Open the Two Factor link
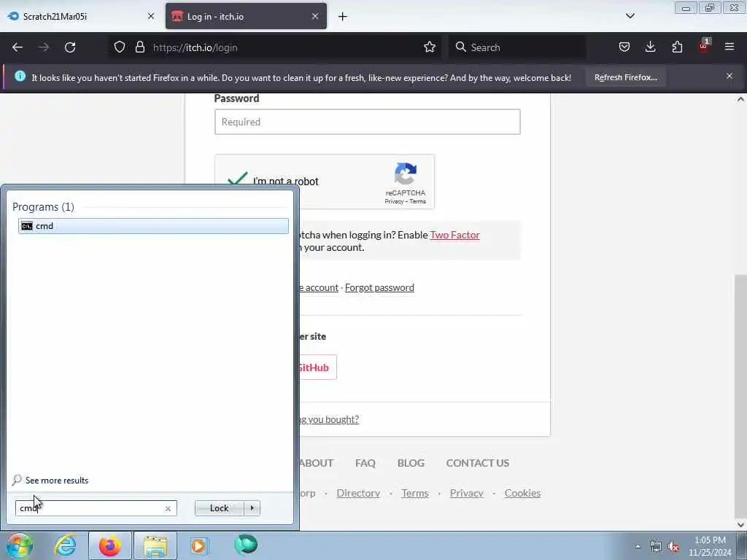 click(x=454, y=235)
